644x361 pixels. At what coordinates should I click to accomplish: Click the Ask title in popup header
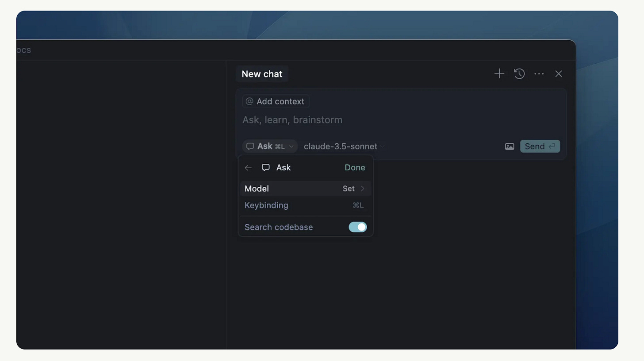pos(284,168)
